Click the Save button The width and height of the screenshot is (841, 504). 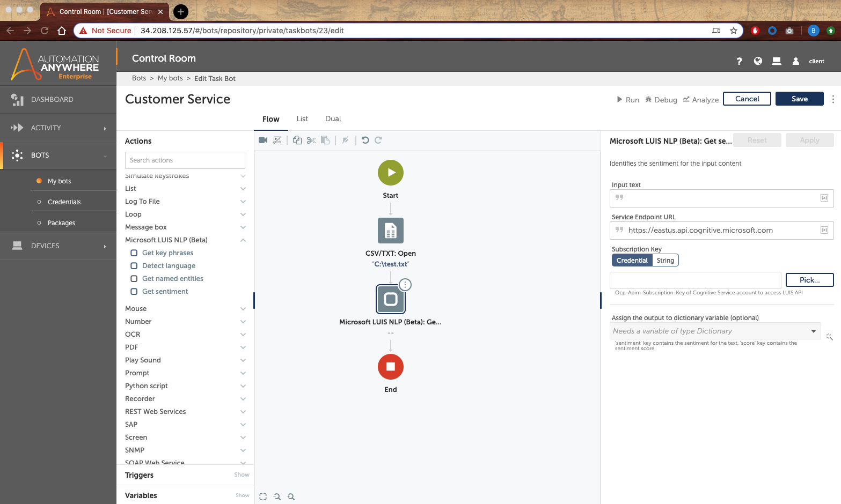(799, 99)
